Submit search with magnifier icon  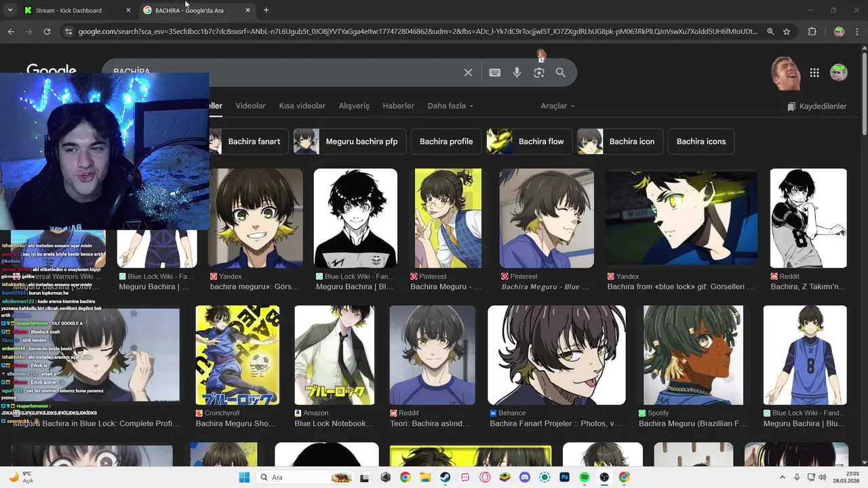[x=561, y=73]
